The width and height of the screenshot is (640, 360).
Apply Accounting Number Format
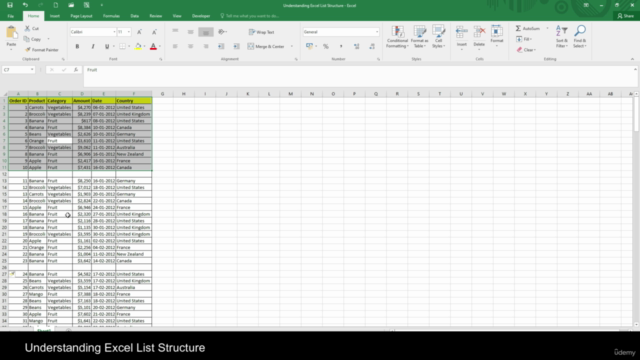tap(309, 47)
